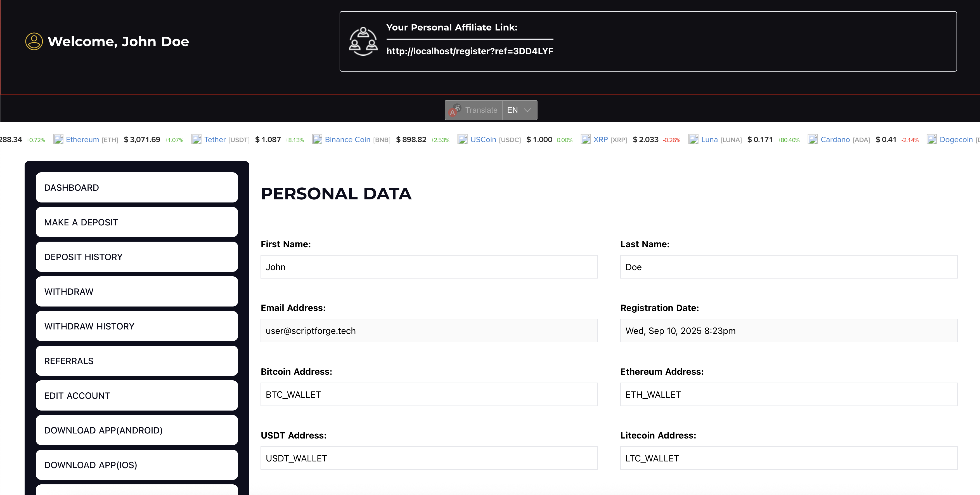The image size is (980, 495).
Task: Open Withdraw History from sidebar
Action: pyautogui.click(x=137, y=326)
